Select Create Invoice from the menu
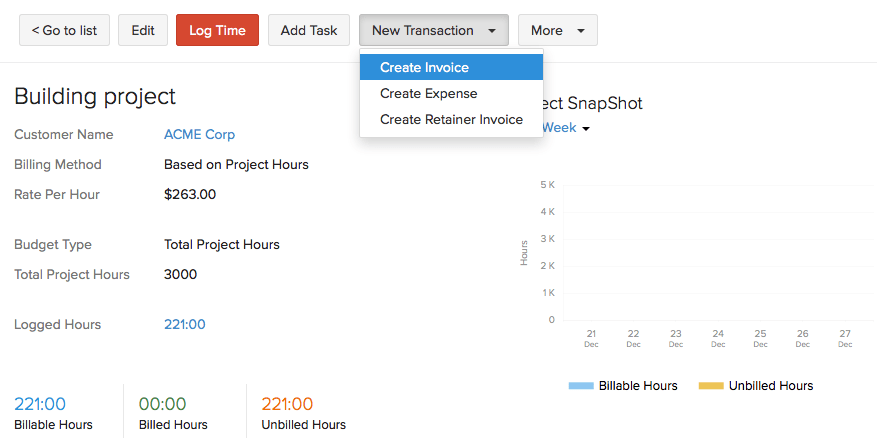Image resolution: width=877 pixels, height=448 pixels. click(x=424, y=68)
